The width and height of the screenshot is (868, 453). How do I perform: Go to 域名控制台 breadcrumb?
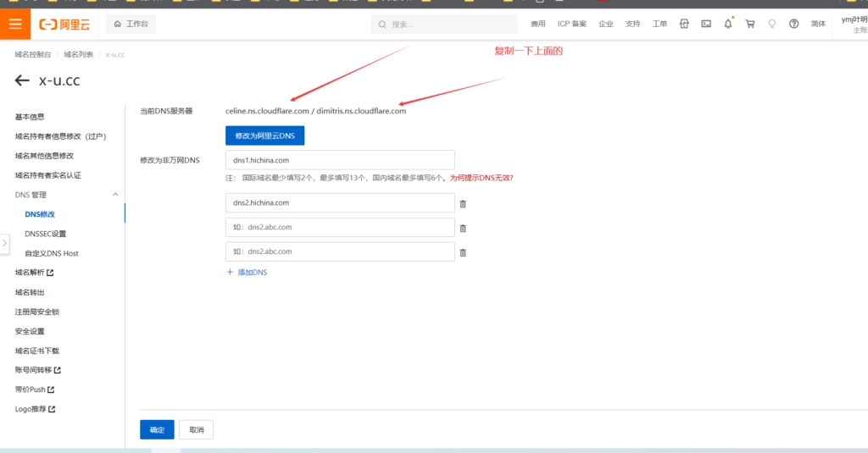pos(33,54)
